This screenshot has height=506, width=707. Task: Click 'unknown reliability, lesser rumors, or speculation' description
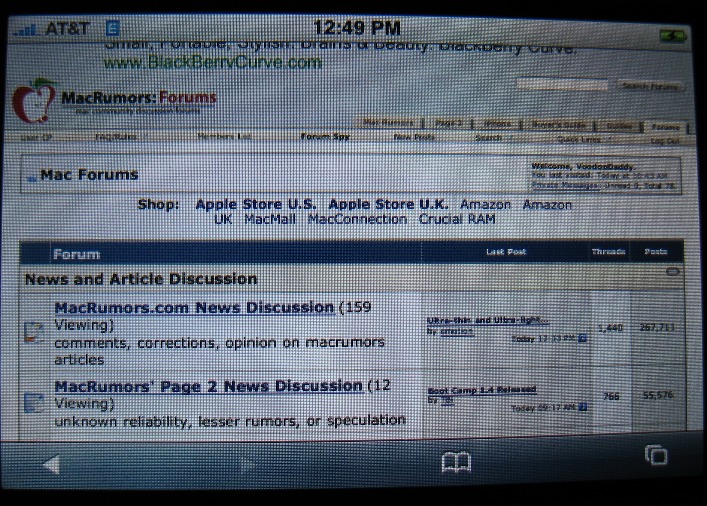click(x=230, y=421)
